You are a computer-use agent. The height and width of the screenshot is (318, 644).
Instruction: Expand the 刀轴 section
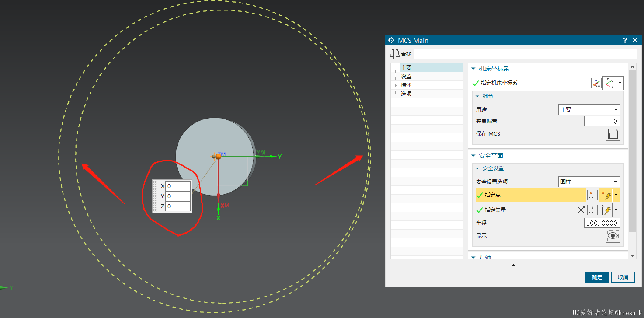(473, 257)
